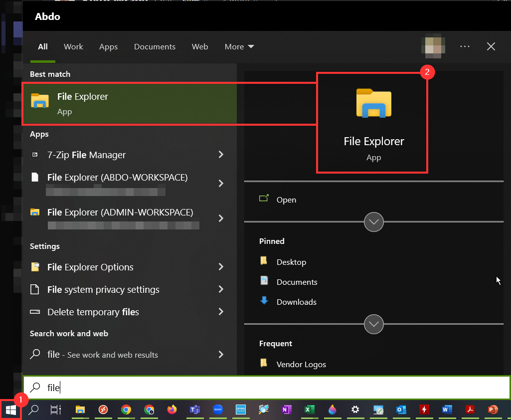The image size is (511, 420).
Task: Close the search panel with the X
Action: tap(491, 46)
